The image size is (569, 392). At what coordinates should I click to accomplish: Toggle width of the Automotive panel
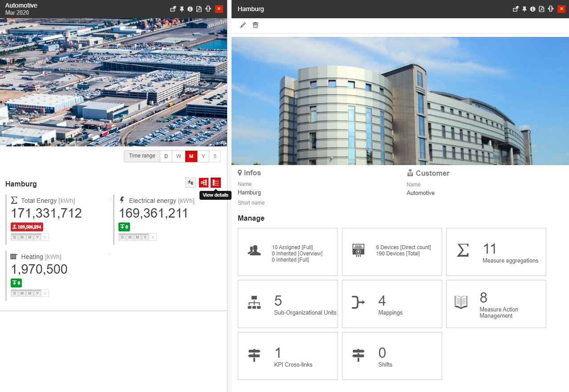click(208, 9)
